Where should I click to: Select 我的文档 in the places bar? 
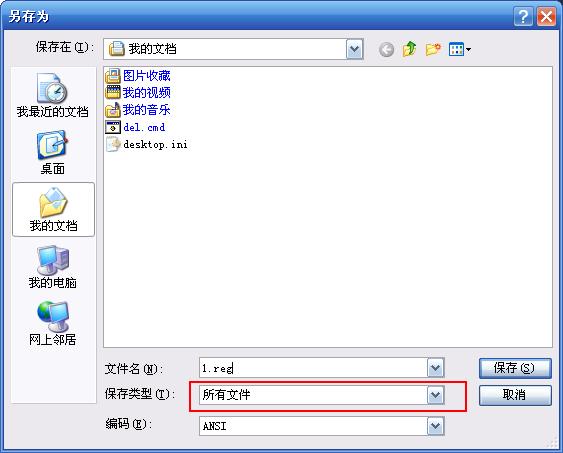53,210
